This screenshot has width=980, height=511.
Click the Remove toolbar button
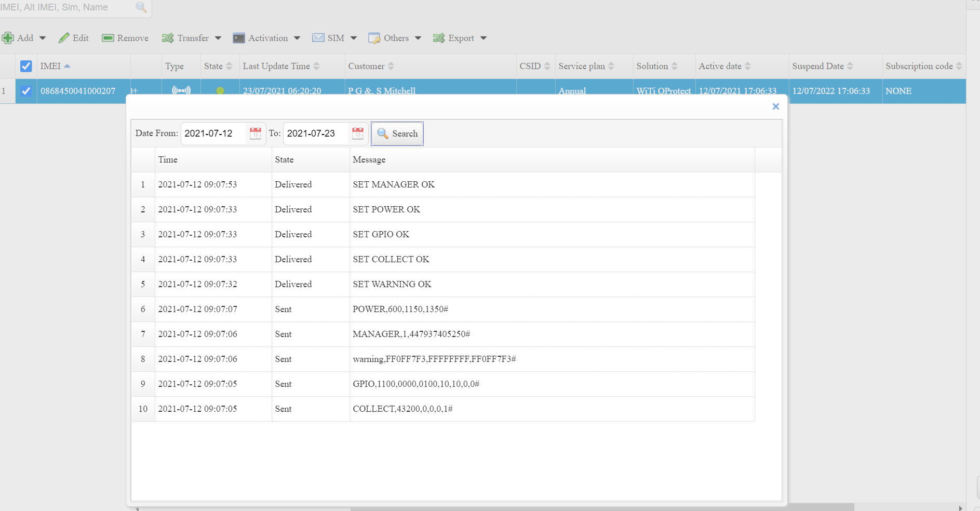point(125,38)
